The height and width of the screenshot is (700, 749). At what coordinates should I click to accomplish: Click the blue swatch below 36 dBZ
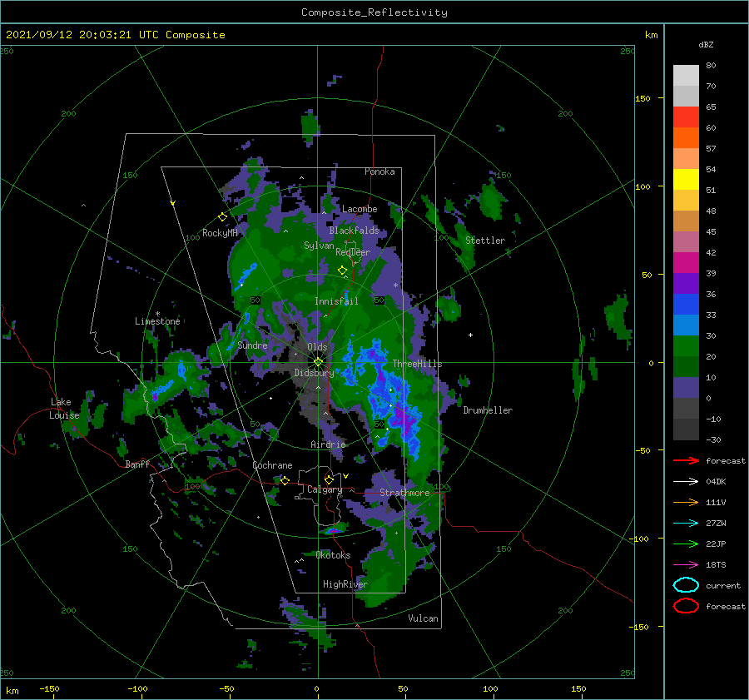686,304
